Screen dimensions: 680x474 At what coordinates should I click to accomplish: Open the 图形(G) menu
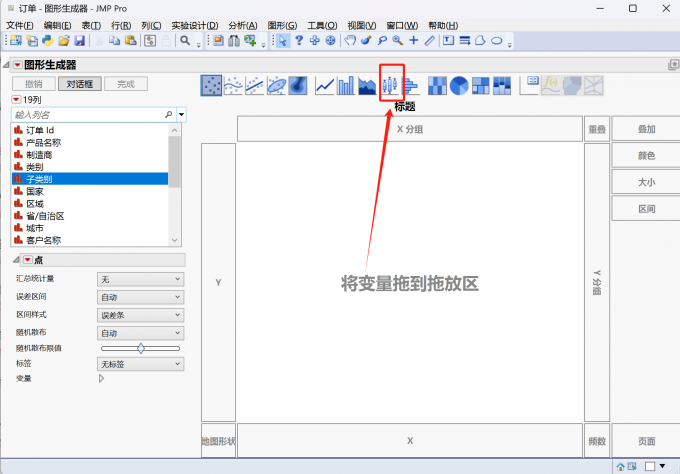[282, 26]
